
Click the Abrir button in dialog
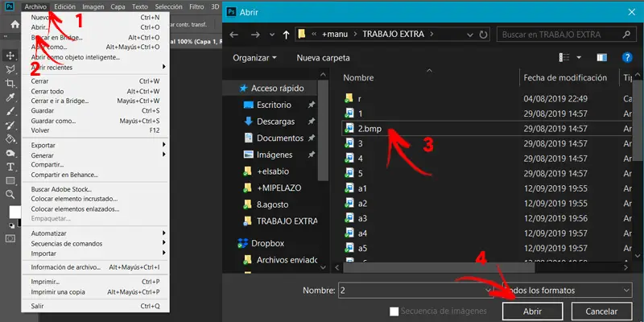pyautogui.click(x=532, y=312)
